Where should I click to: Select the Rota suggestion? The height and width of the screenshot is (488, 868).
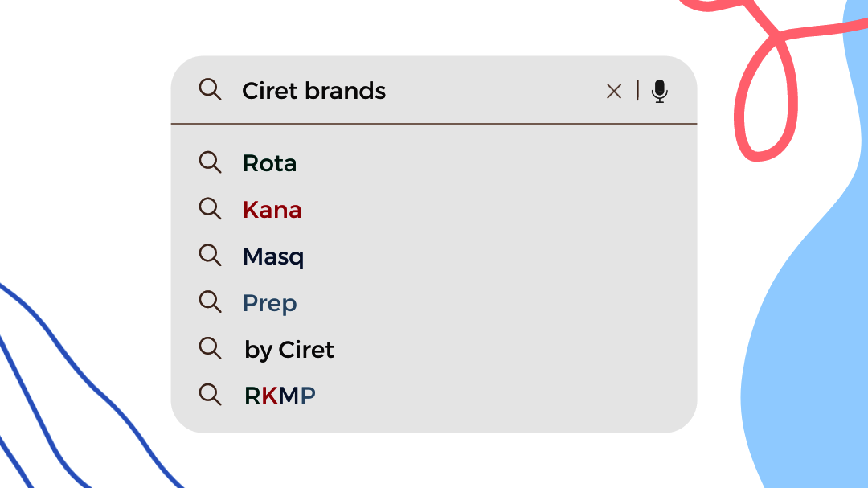(x=269, y=163)
